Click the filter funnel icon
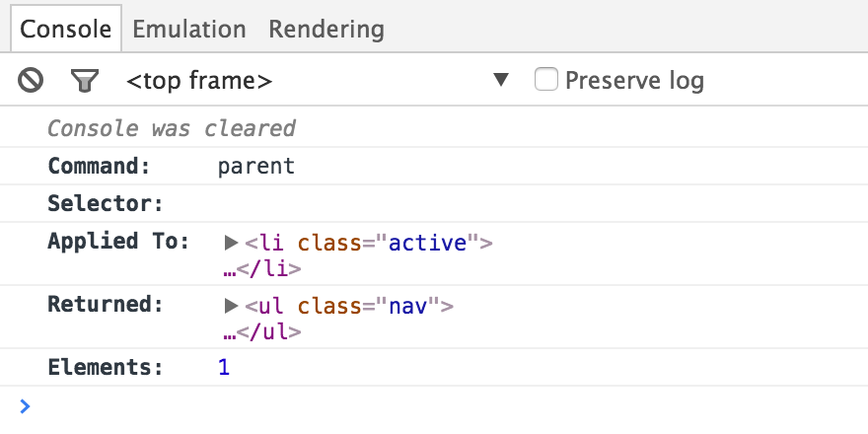Screen dimensions: 868x434 tap(85, 80)
